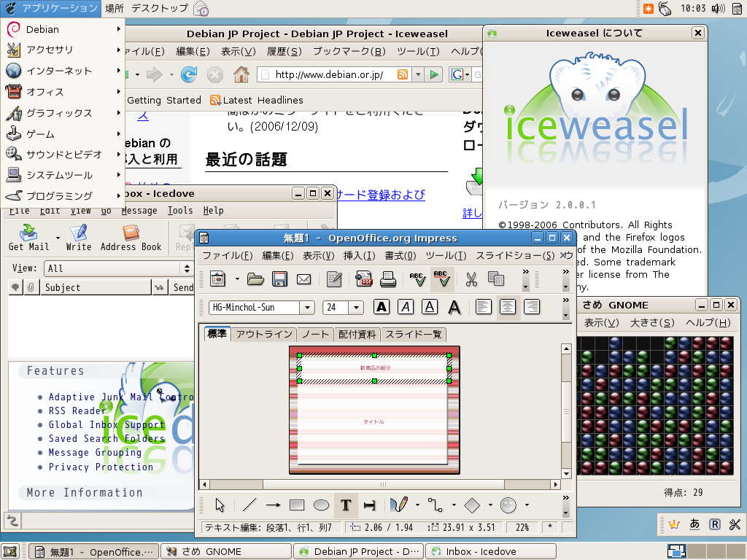Select the arrow Select tool in Impress

click(x=219, y=505)
